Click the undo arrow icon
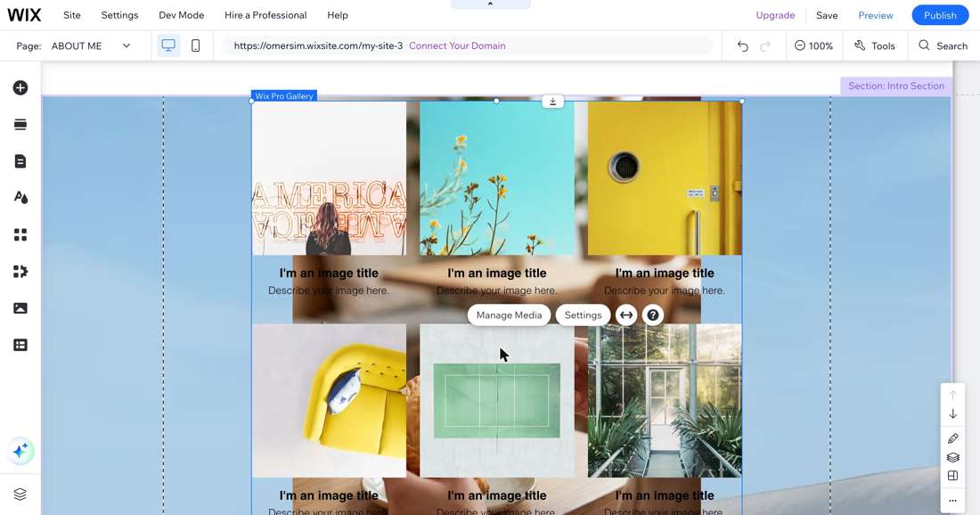 742,45
